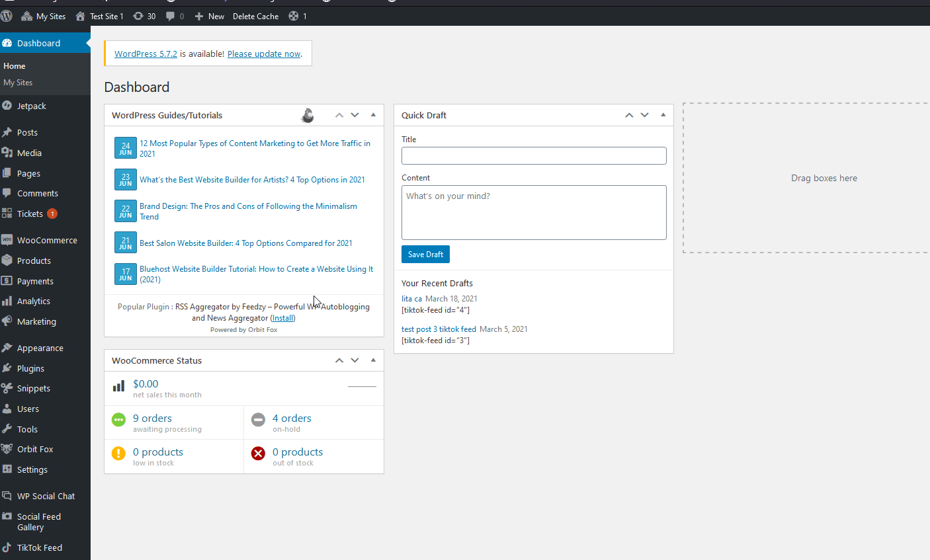Open Products sidebar menu
Image resolution: width=930 pixels, height=560 pixels.
[45, 260]
